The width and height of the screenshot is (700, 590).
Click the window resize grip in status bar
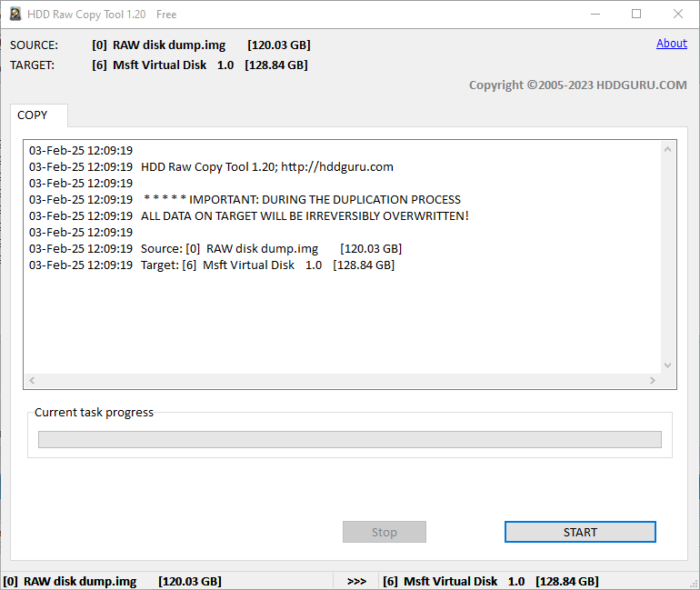tap(694, 584)
